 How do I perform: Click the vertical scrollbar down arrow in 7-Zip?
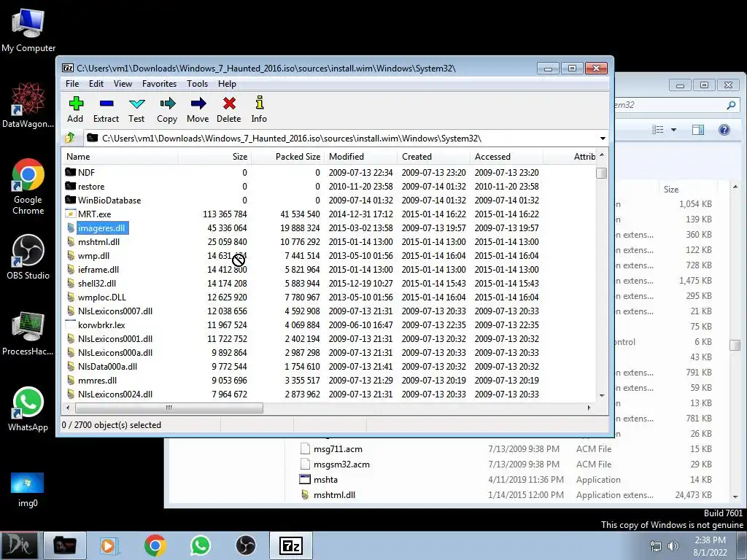point(602,396)
